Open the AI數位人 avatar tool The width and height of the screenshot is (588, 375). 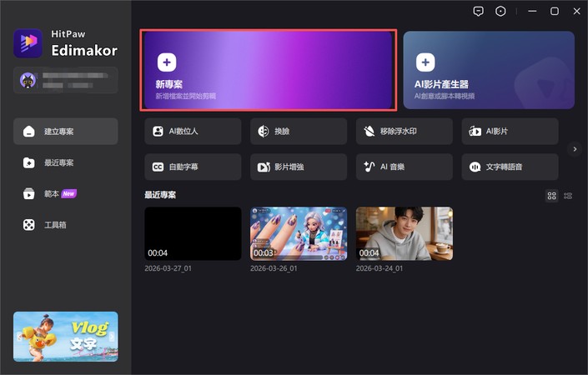[192, 132]
